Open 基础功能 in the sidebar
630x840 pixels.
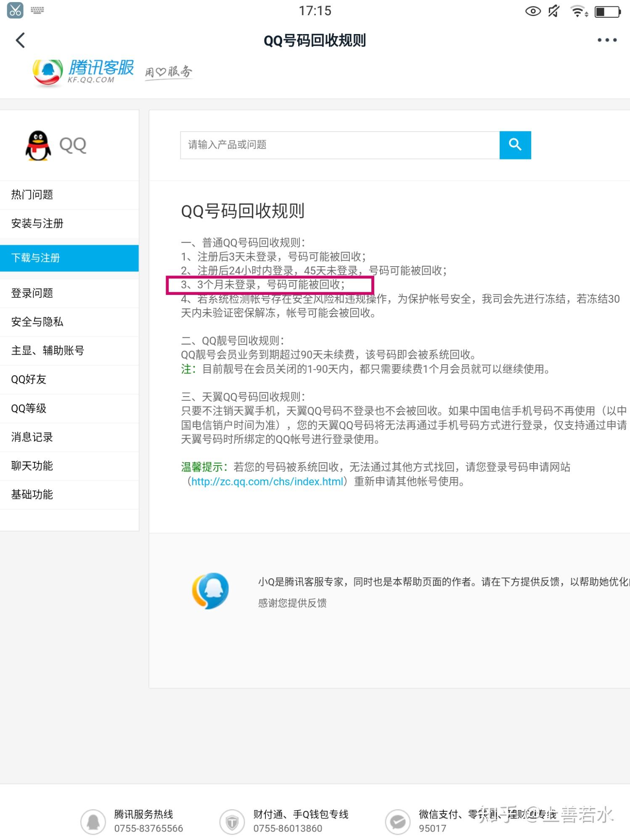(x=69, y=495)
